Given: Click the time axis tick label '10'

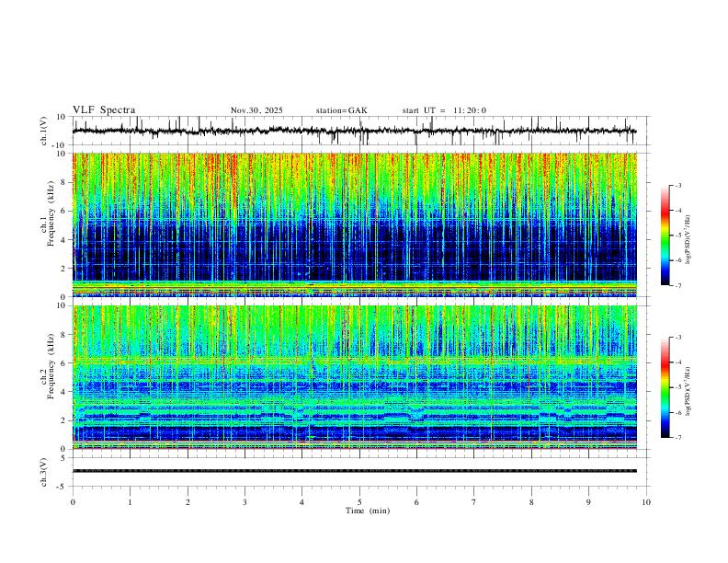Looking at the screenshot, I should (x=646, y=502).
